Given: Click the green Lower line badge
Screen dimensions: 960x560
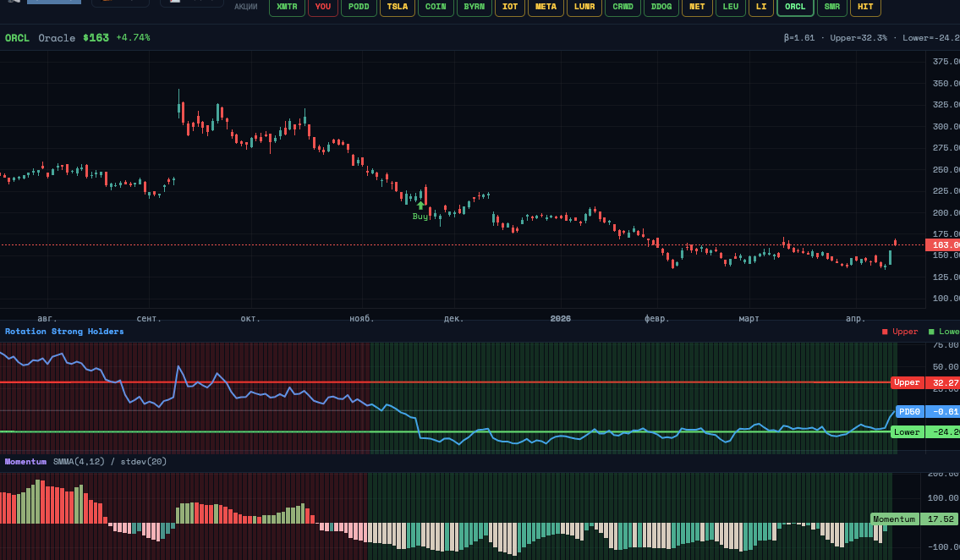Looking at the screenshot, I should pos(908,432).
